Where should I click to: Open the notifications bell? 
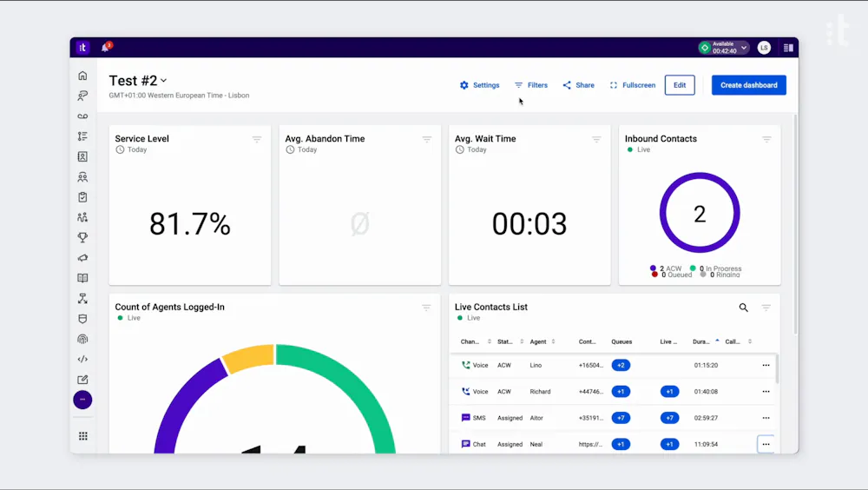pos(105,48)
